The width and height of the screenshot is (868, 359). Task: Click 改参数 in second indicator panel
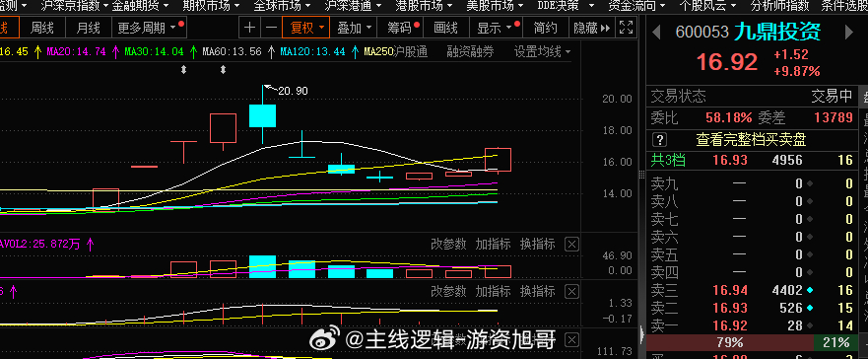(x=448, y=291)
